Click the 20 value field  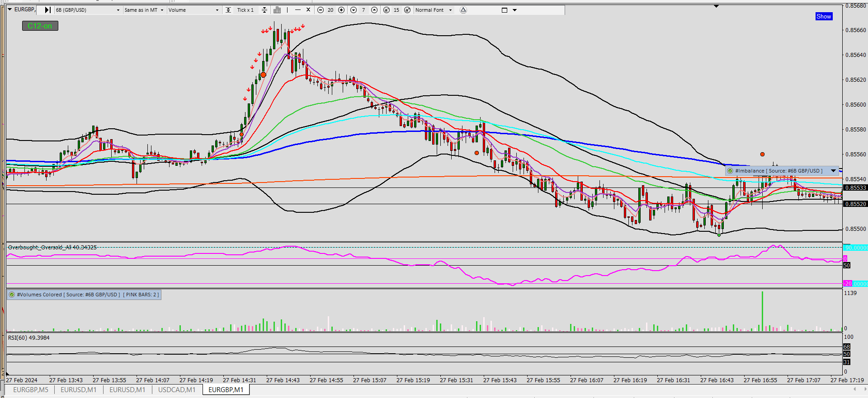330,10
